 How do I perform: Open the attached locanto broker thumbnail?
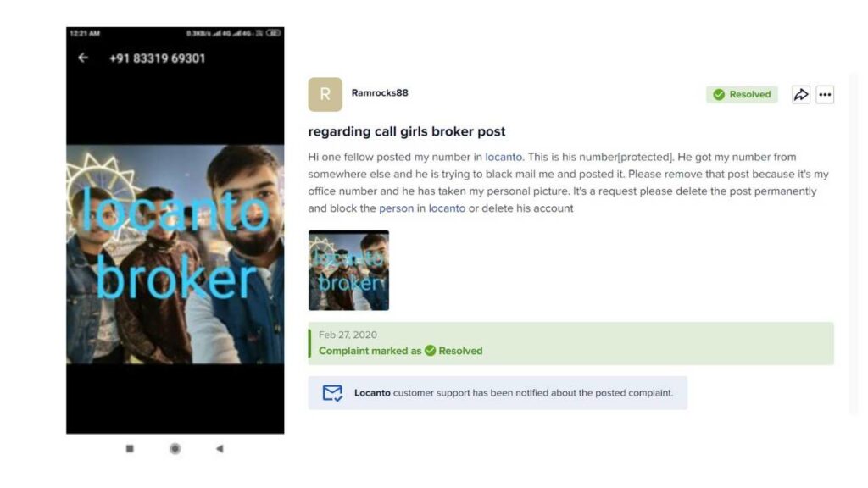pyautogui.click(x=348, y=270)
